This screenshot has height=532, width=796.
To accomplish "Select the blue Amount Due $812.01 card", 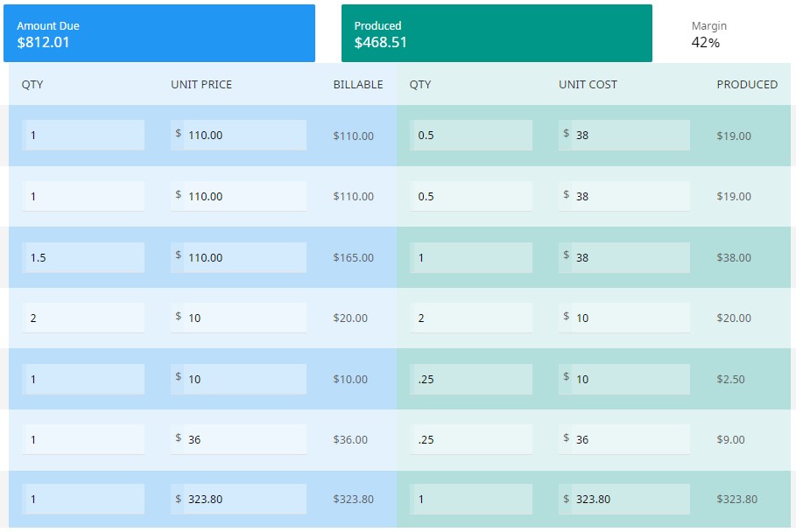I will pyautogui.click(x=158, y=33).
